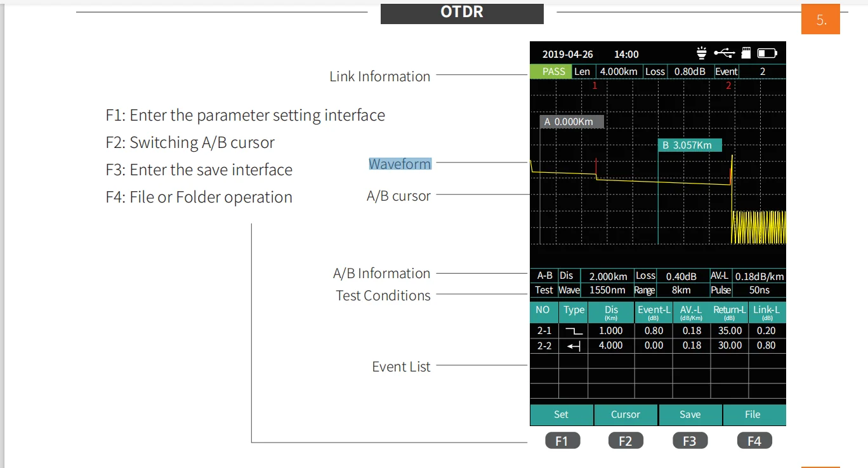The height and width of the screenshot is (468, 868).
Task: Select cursor A label at 0.000Km
Action: click(x=572, y=121)
